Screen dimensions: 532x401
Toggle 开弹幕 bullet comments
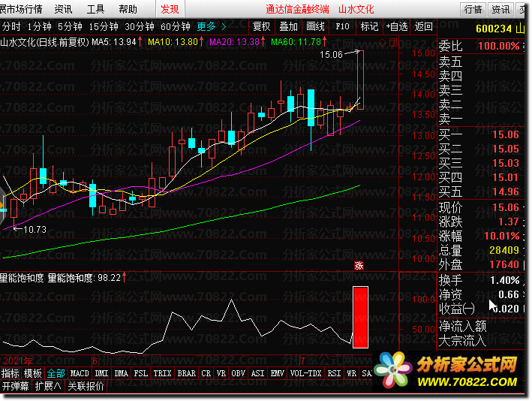(x=15, y=386)
